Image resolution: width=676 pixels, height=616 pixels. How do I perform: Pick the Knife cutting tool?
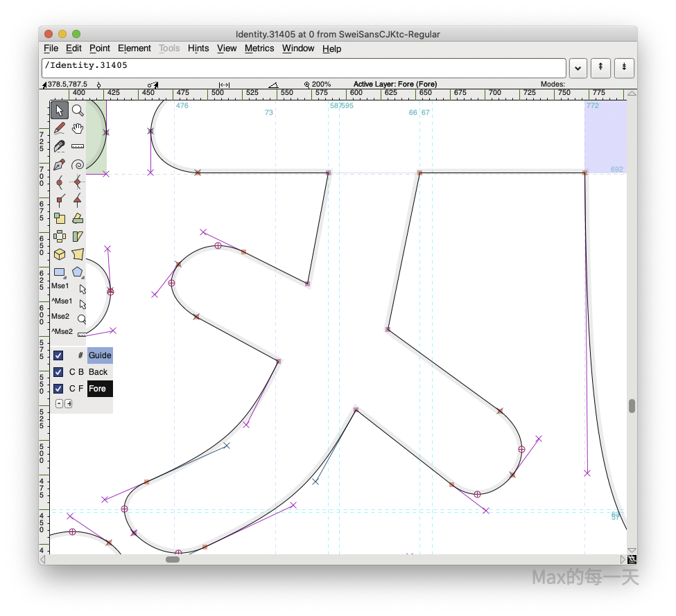[x=60, y=146]
